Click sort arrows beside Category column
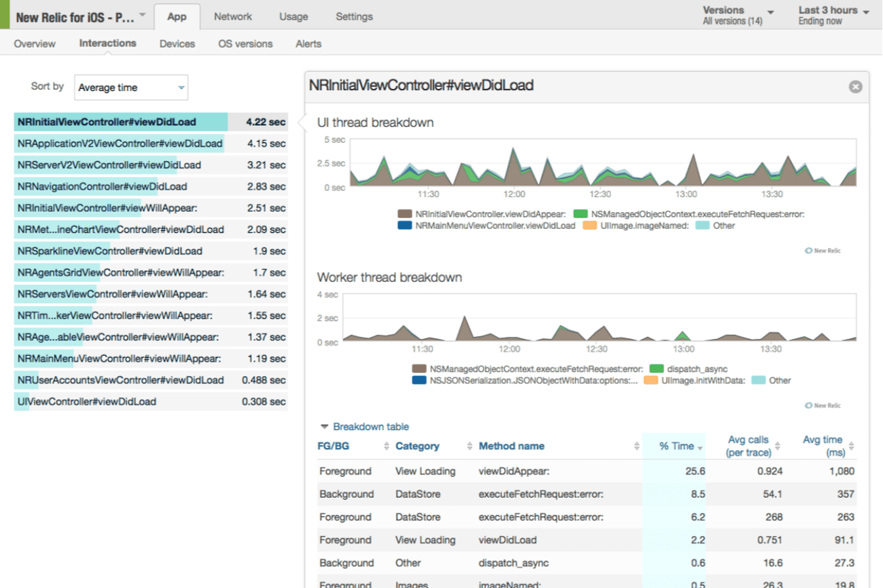This screenshot has width=883, height=588. click(x=469, y=446)
